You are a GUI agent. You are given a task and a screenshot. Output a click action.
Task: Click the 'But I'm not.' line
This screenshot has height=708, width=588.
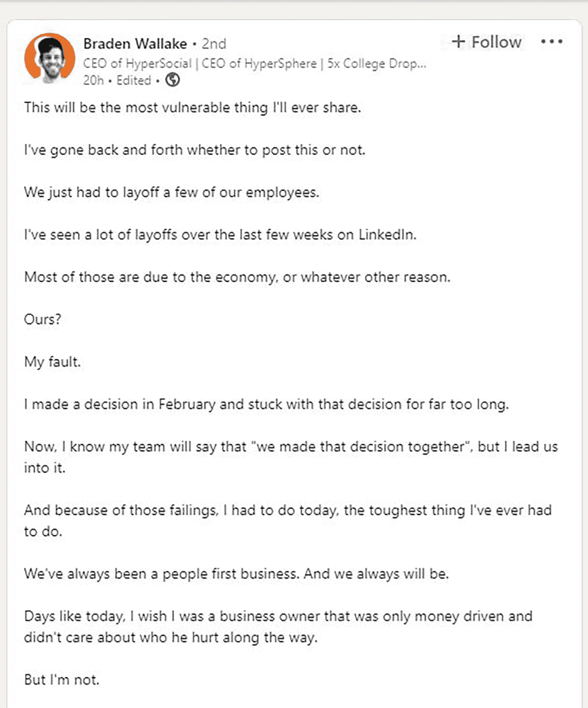click(62, 680)
